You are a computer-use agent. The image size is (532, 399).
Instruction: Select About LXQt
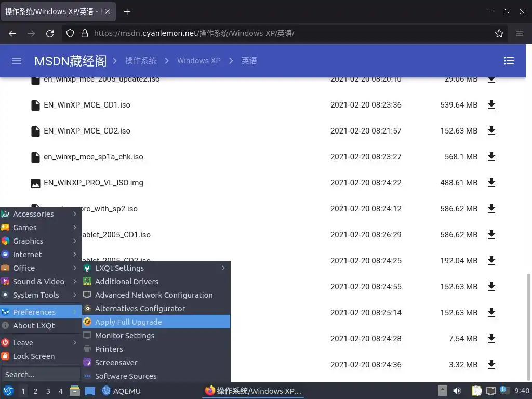[41, 326]
